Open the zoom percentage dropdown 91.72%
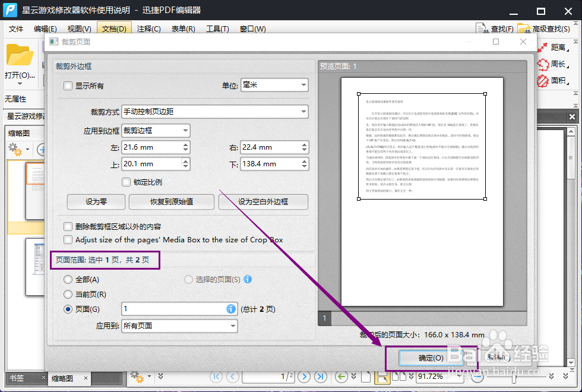The width and height of the screenshot is (582, 392). pos(460,377)
